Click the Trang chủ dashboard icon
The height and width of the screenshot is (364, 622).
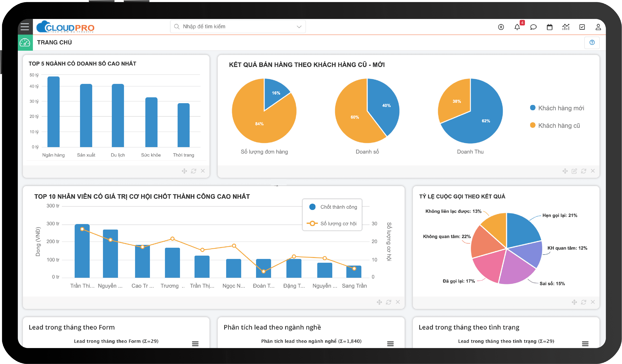click(x=25, y=42)
